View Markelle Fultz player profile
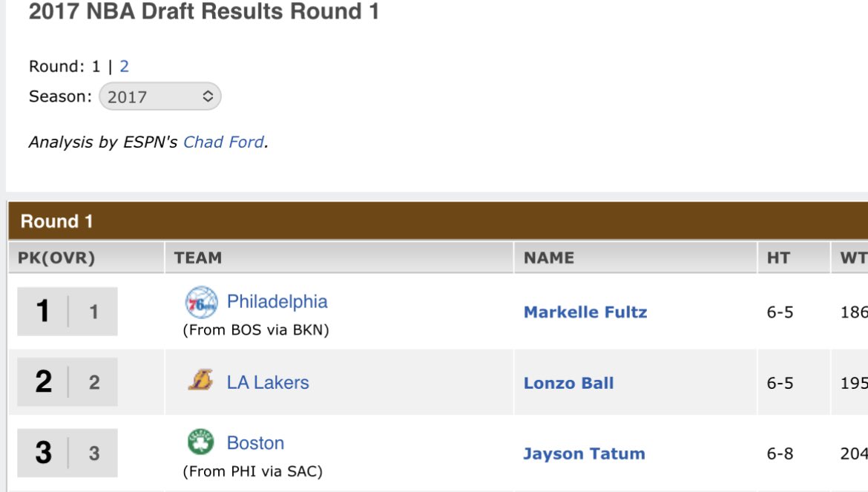This screenshot has width=868, height=492. [x=585, y=312]
